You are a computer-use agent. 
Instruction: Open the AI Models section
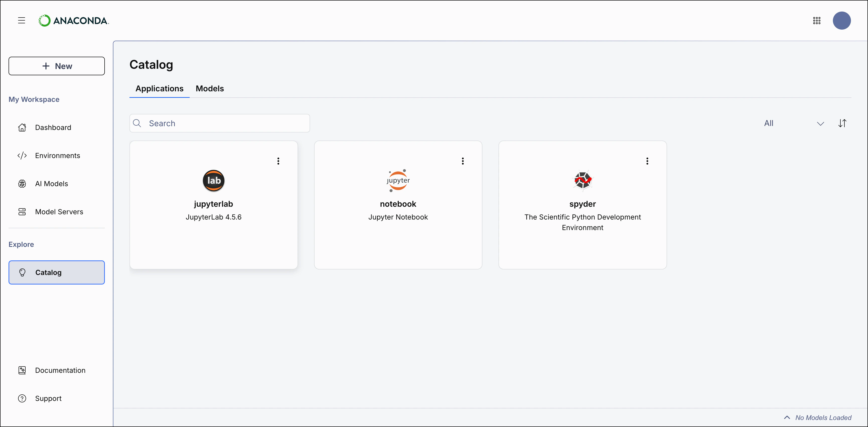52,184
